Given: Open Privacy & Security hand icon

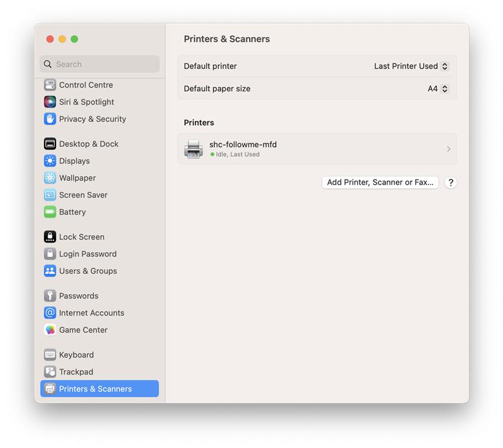Looking at the screenshot, I should (50, 119).
